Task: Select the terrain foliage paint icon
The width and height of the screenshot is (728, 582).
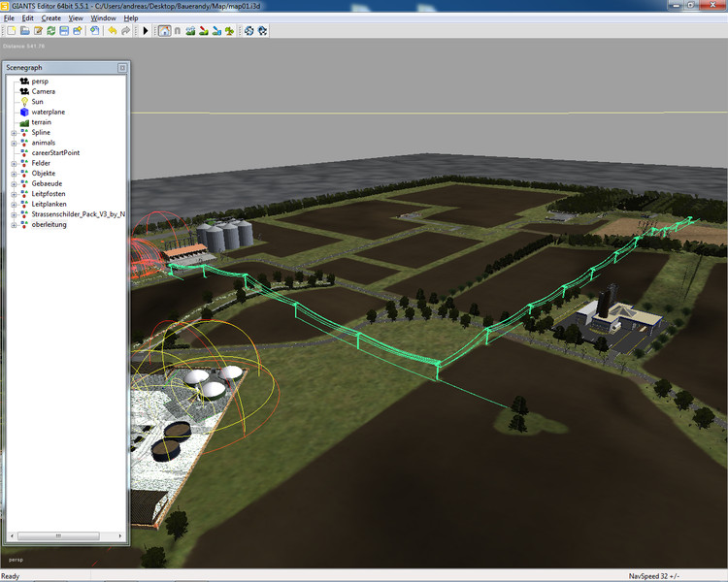Action: click(216, 31)
